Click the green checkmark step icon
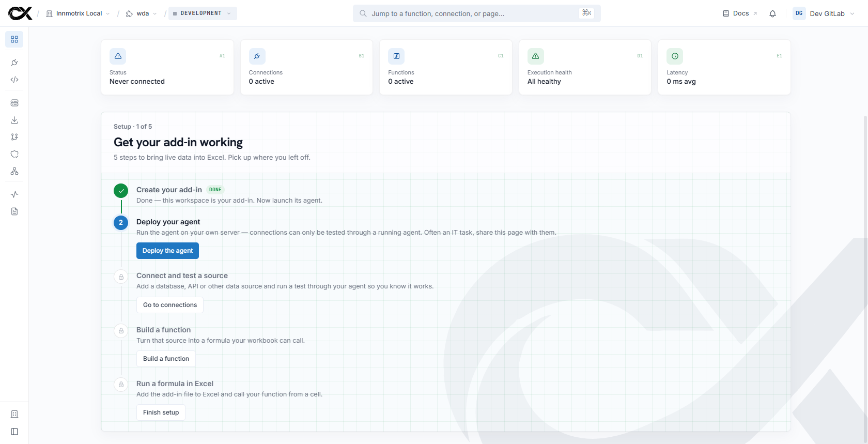Screen dimensions: 868x444 click(121, 191)
